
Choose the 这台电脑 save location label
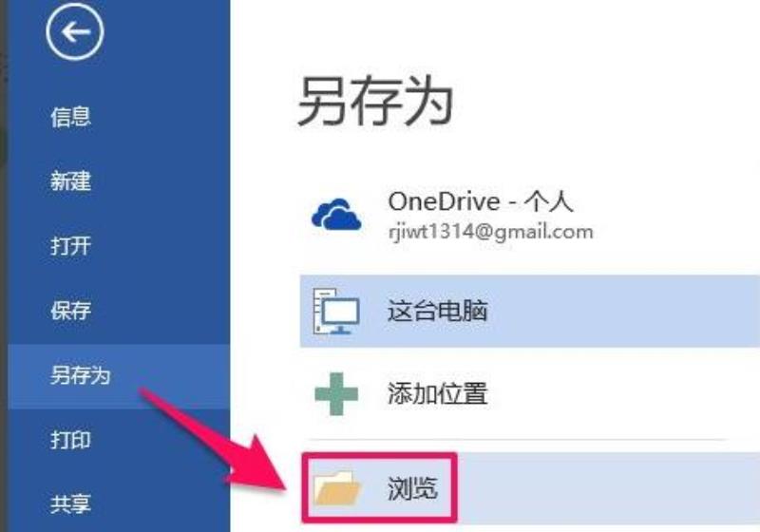click(437, 311)
